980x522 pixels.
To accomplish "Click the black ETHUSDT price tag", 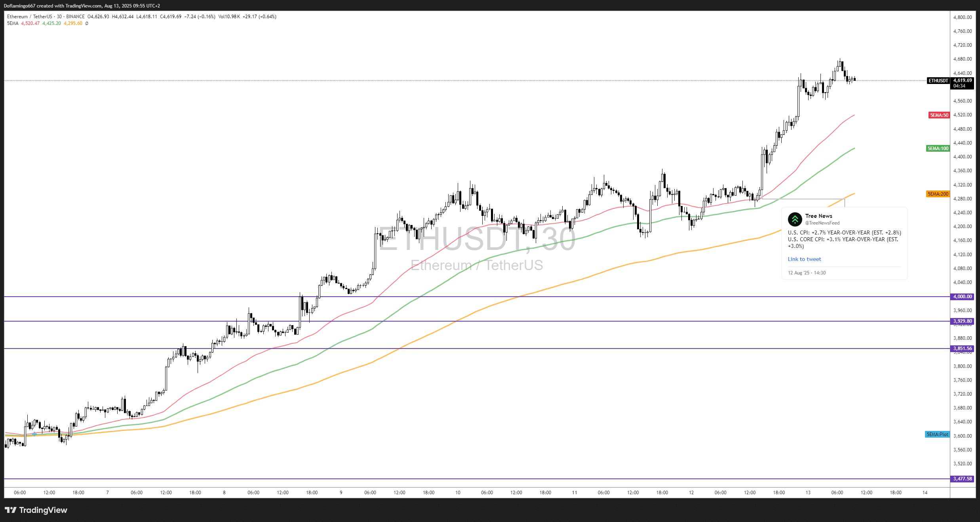I will click(938, 81).
